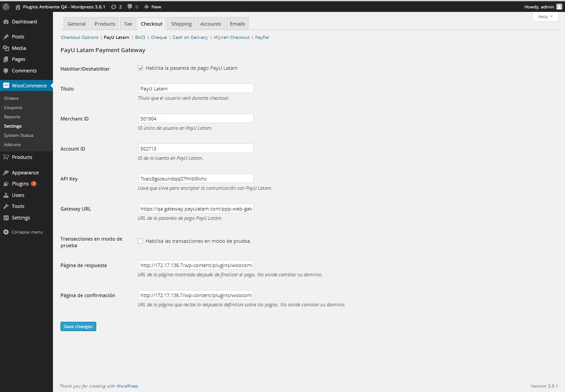
Task: Click the Account ID input field
Action: click(x=196, y=148)
